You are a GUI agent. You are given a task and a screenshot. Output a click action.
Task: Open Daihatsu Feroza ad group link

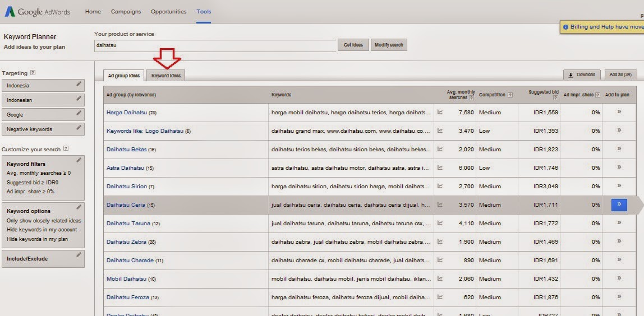(128, 297)
